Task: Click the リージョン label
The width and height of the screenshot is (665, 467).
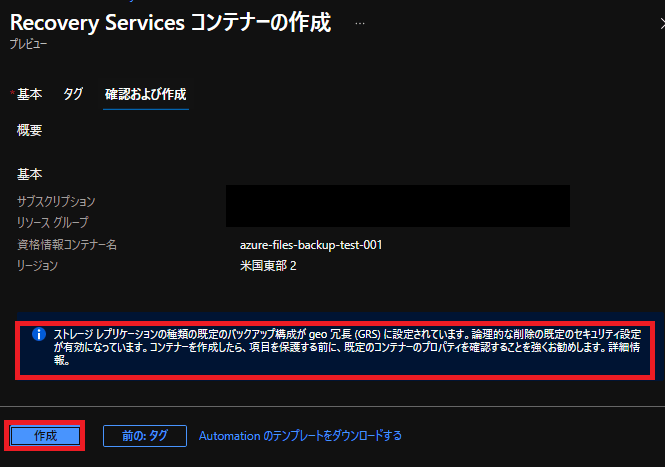Action: [37, 266]
